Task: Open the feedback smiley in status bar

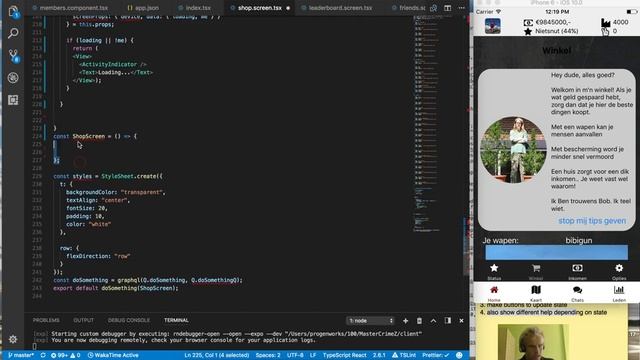Action: [459, 355]
